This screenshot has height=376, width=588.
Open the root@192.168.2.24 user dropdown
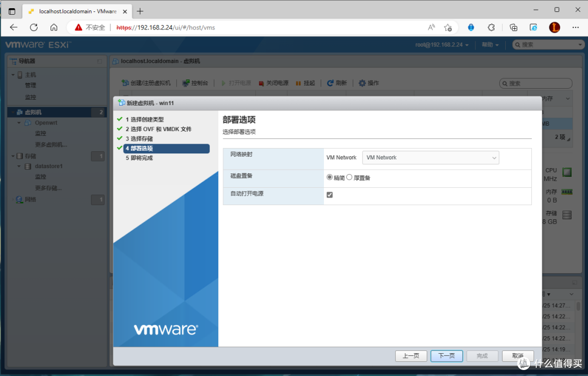pos(442,45)
